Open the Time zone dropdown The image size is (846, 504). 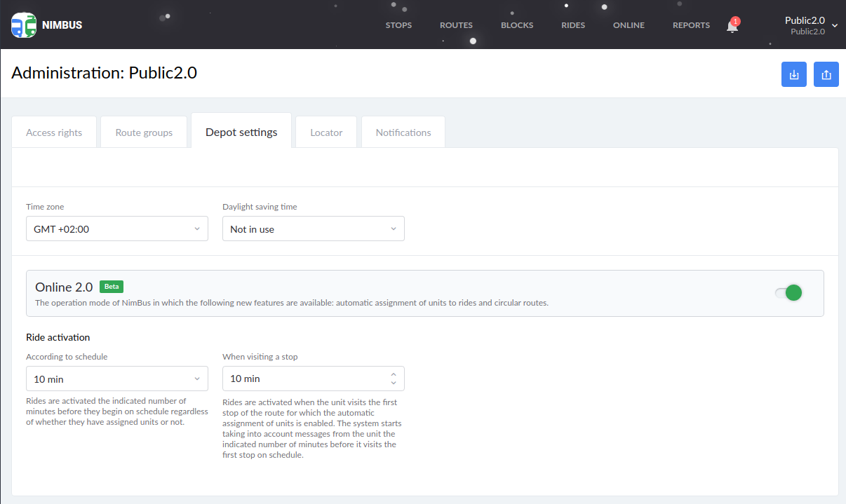(116, 229)
